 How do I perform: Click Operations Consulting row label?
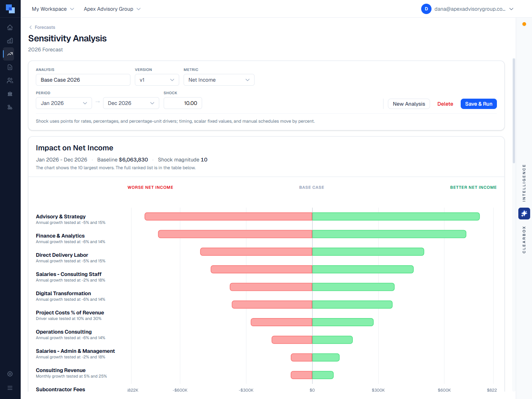pos(64,332)
